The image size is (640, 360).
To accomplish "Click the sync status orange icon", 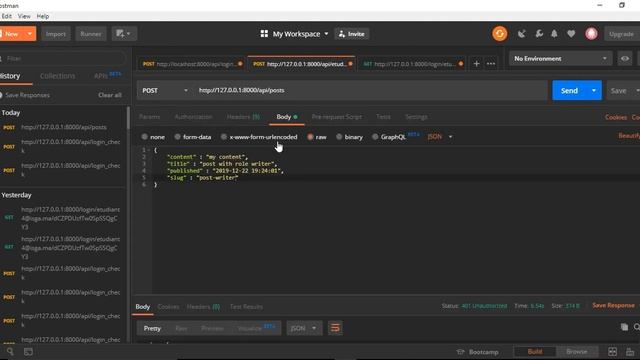I will coord(500,34).
